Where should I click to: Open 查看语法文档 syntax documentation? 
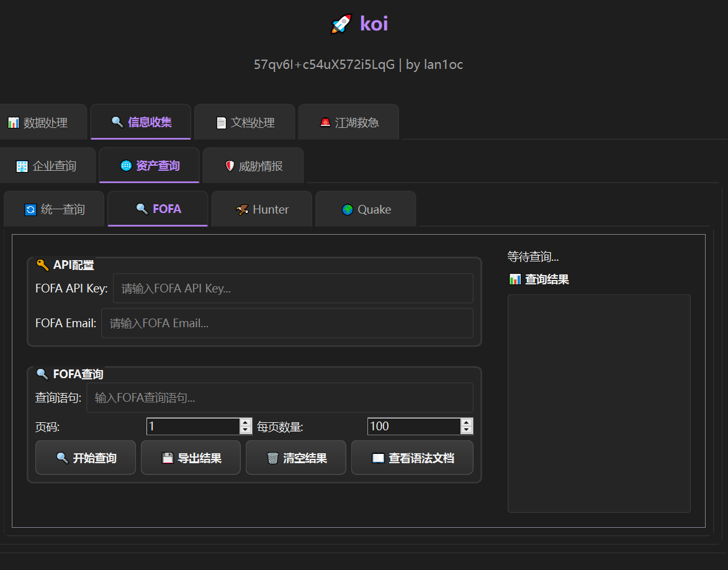(x=412, y=458)
